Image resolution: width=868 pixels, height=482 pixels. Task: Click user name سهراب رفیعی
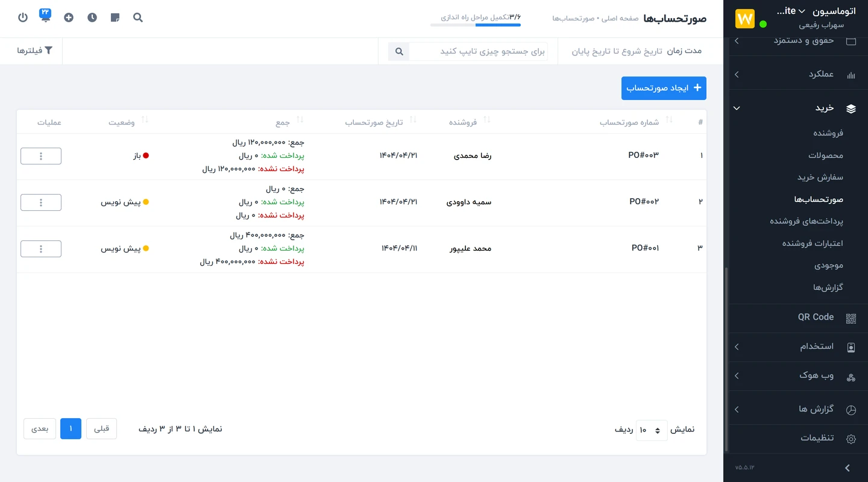pos(821,25)
